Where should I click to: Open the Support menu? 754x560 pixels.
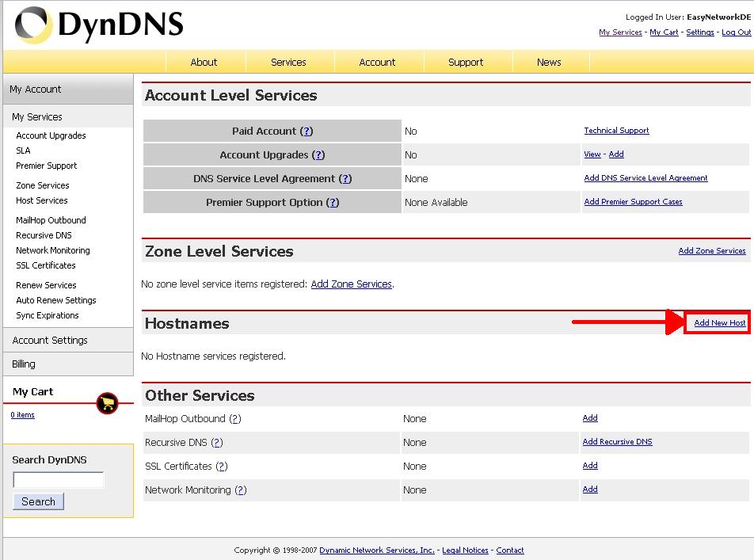coord(466,62)
